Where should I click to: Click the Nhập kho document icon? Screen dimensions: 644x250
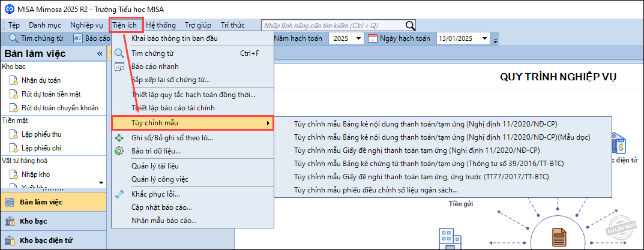14,174
